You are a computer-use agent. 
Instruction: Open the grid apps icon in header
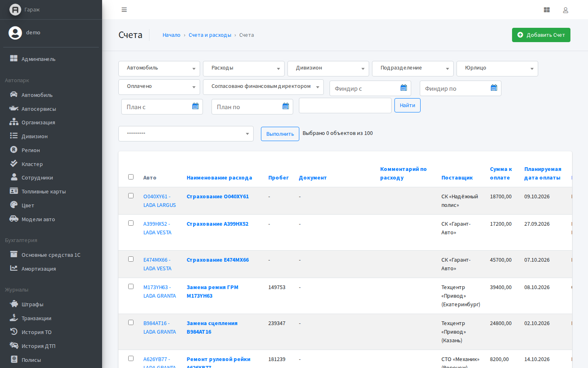pos(547,10)
